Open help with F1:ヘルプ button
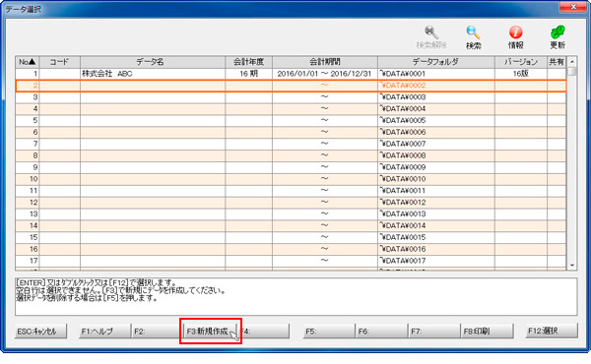Viewport: 591px width, 364px height. click(104, 332)
